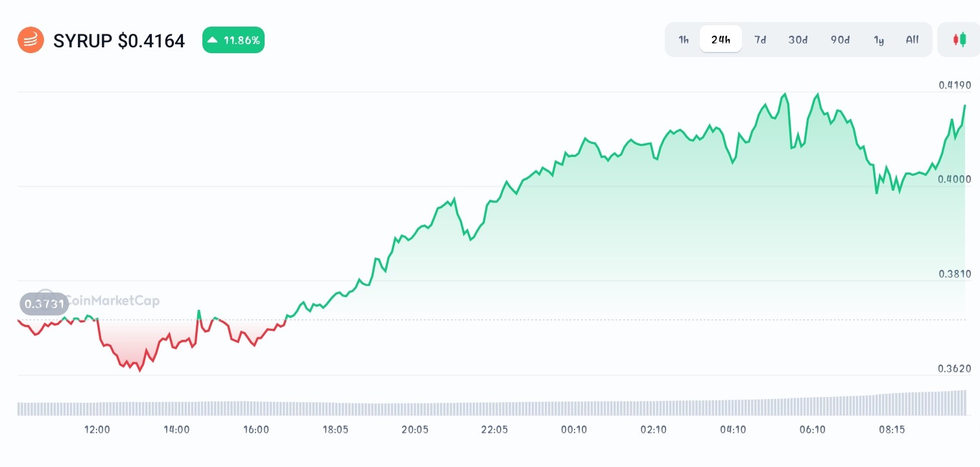
Task: Select the 1y range option
Action: [x=879, y=40]
